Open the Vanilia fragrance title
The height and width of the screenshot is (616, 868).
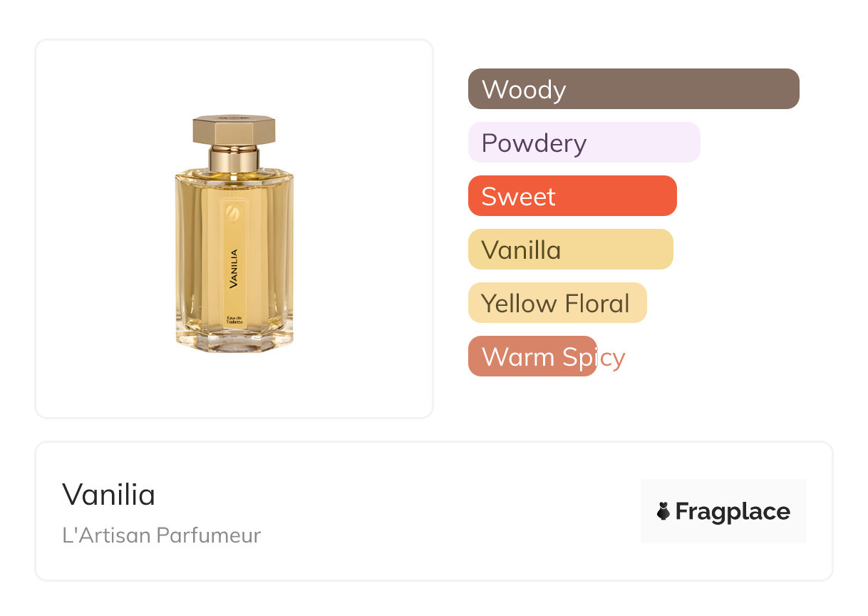(109, 494)
